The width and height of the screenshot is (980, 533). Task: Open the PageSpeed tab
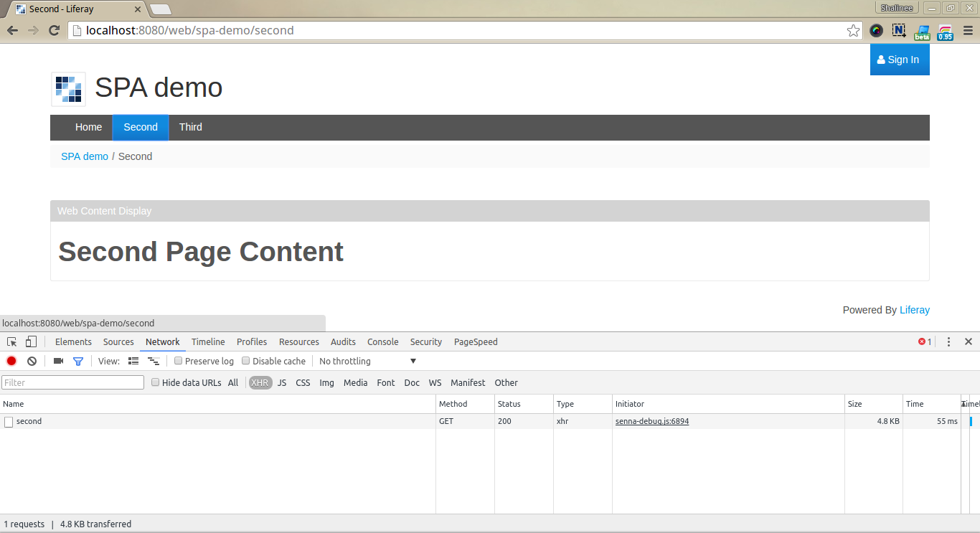click(476, 341)
